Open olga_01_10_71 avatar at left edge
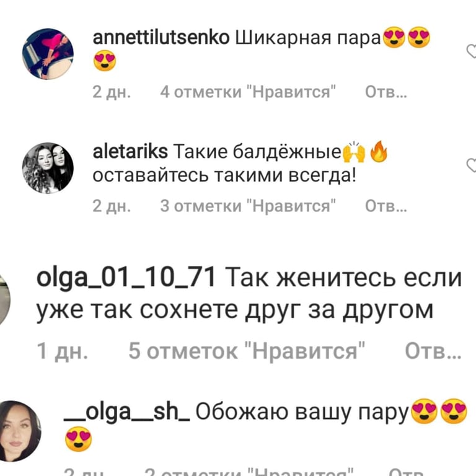 point(4,299)
